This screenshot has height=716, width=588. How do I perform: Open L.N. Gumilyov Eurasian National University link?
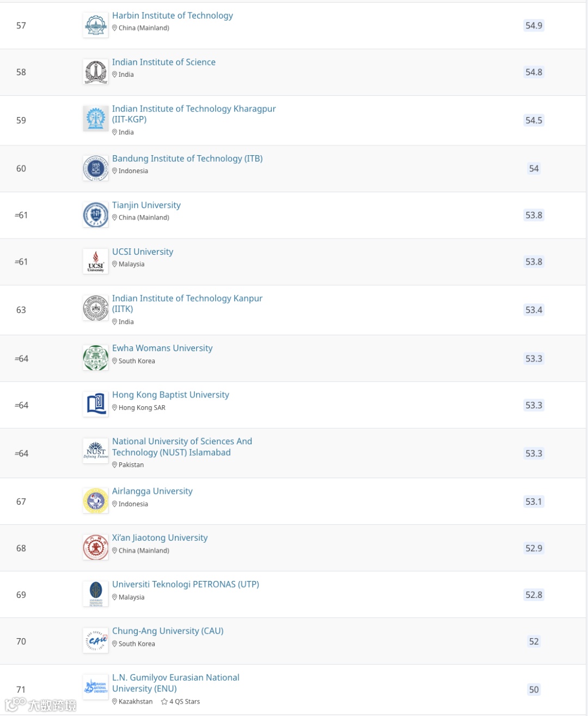pyautogui.click(x=175, y=678)
